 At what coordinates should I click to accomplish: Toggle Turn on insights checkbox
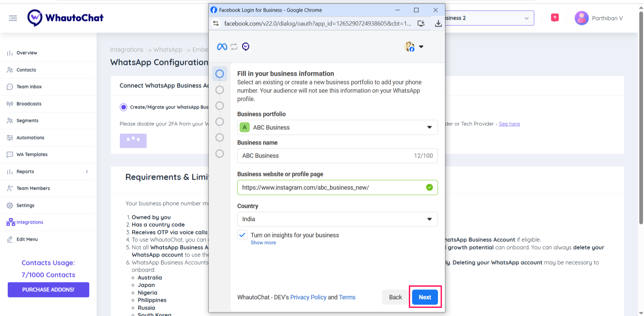pos(242,235)
